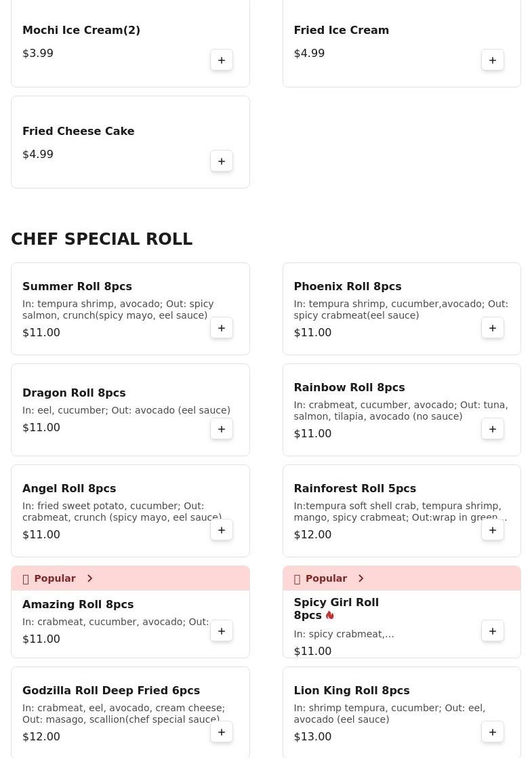This screenshot has height=758, width=532.
Task: Click the spicy flame icon on Spicy Girl Roll
Action: click(330, 616)
